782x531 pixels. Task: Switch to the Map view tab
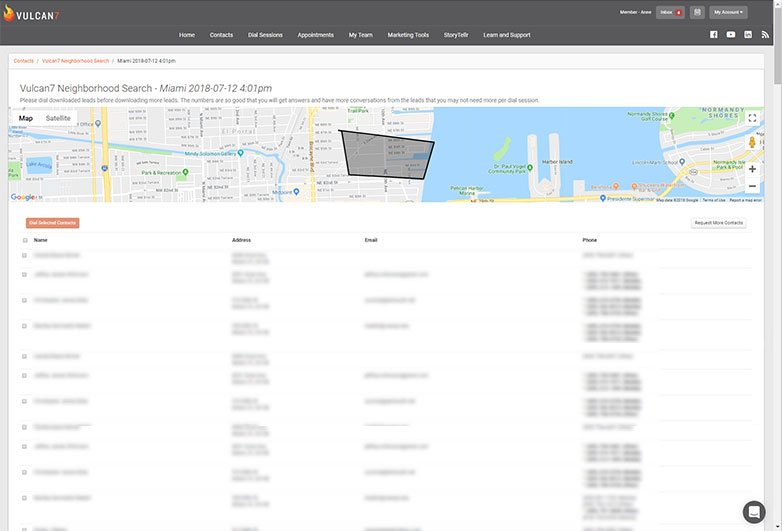(26, 118)
